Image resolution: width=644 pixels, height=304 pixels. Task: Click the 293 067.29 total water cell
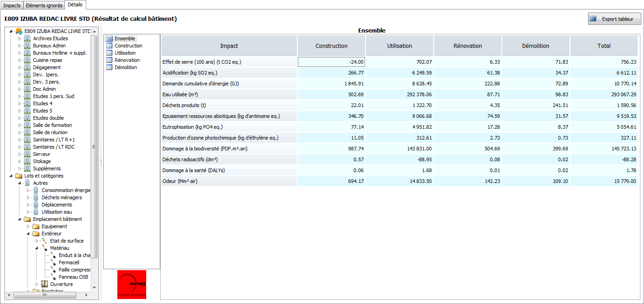604,94
